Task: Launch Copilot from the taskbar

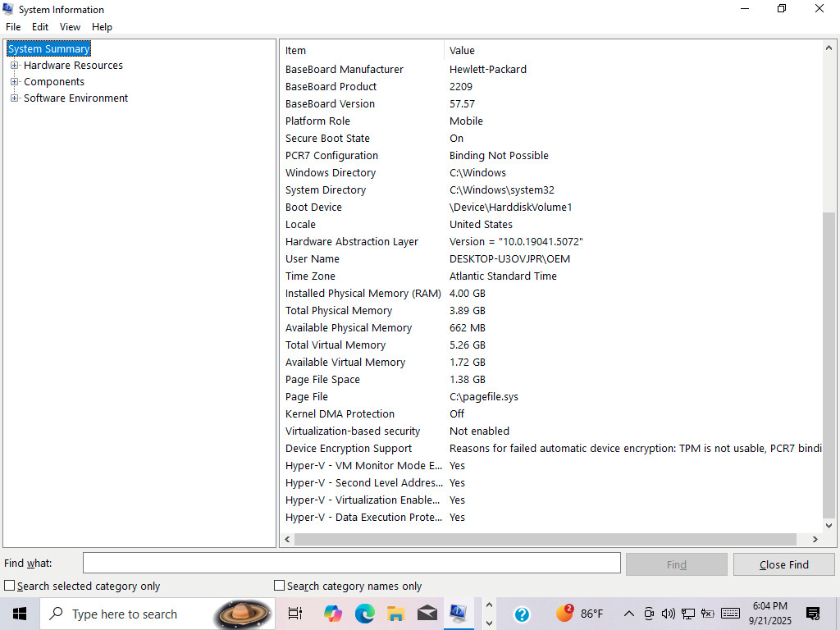Action: [x=333, y=614]
